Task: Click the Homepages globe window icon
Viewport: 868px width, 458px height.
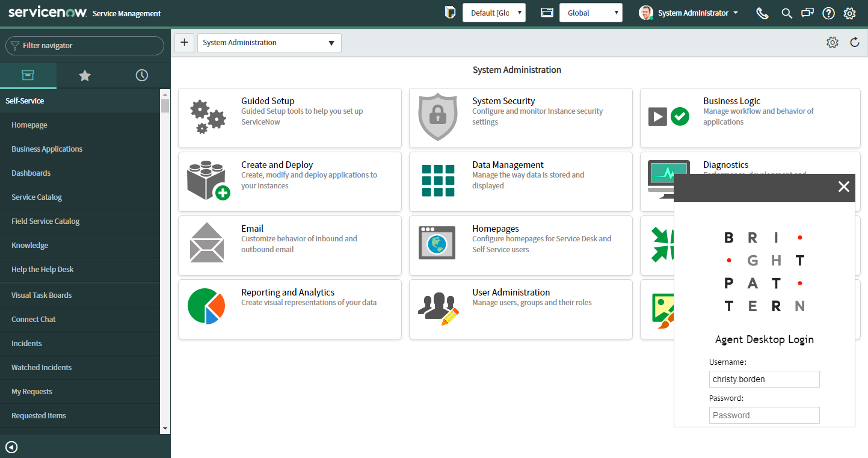Action: [437, 243]
